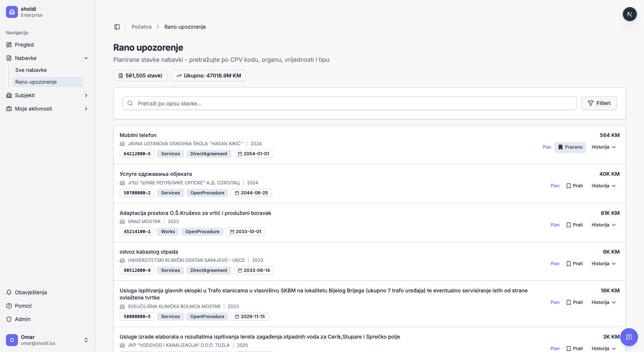Open the Pregled dashboard

click(24, 45)
